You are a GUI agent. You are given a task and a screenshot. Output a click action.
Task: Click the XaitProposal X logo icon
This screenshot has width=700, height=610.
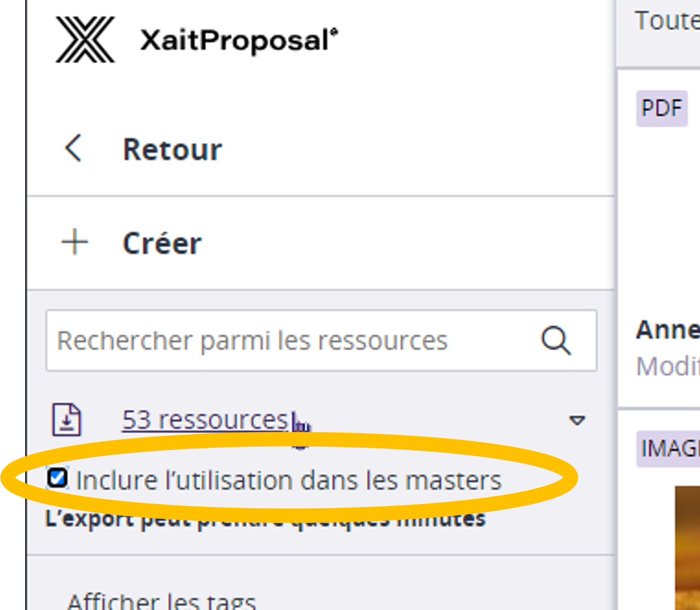[x=85, y=40]
